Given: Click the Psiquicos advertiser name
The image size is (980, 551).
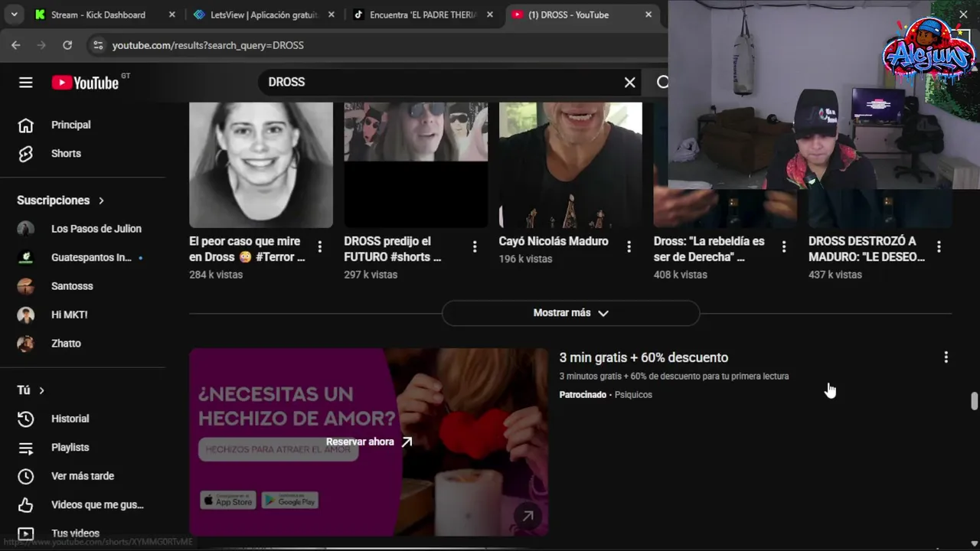Looking at the screenshot, I should (x=633, y=395).
